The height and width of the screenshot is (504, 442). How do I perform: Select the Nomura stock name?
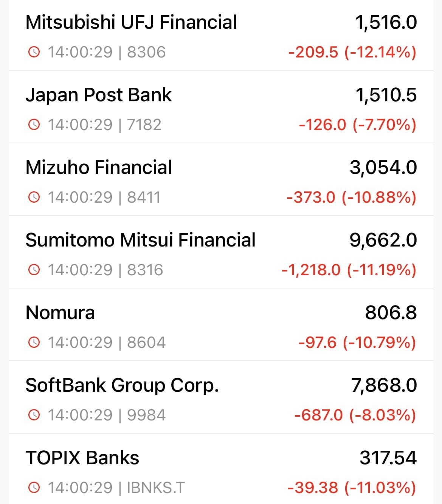point(60,313)
